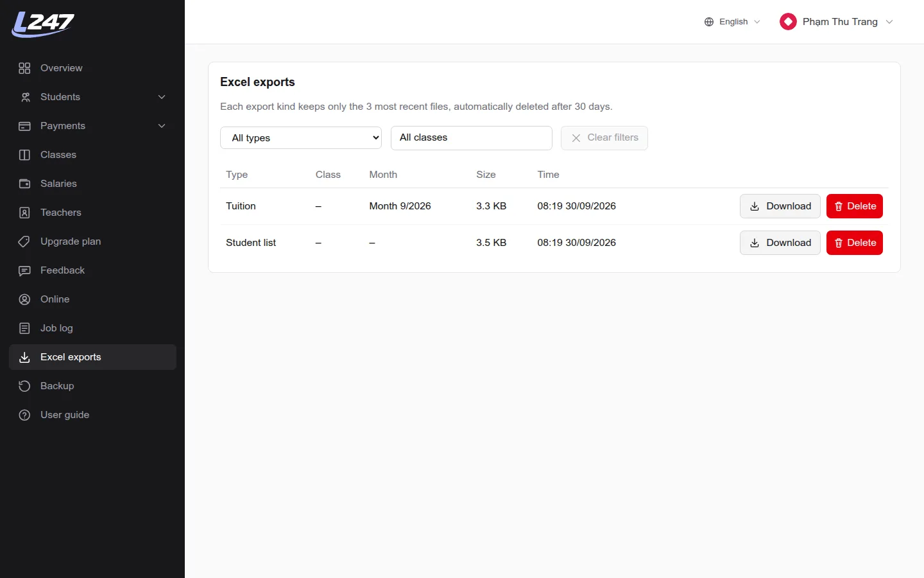The height and width of the screenshot is (578, 924).
Task: Open the Teachers menu item
Action: pyautogui.click(x=92, y=213)
